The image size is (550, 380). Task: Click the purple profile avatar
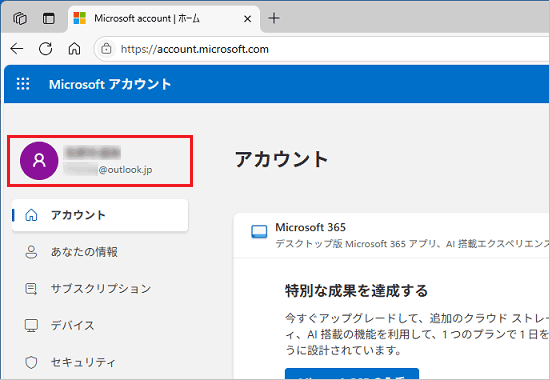click(x=39, y=161)
